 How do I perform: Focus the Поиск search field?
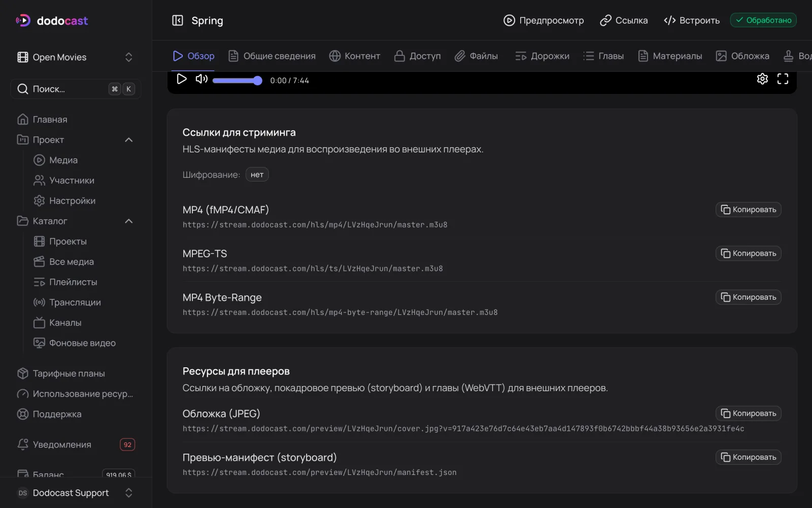coord(76,89)
